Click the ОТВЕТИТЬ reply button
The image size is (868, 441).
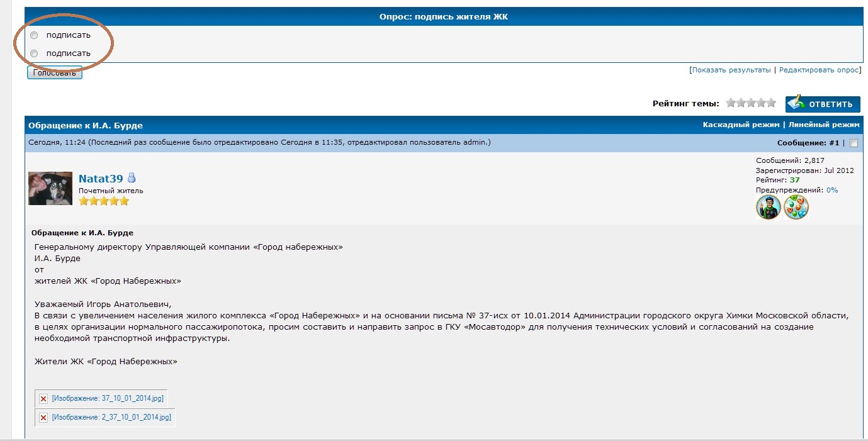pyautogui.click(x=822, y=104)
